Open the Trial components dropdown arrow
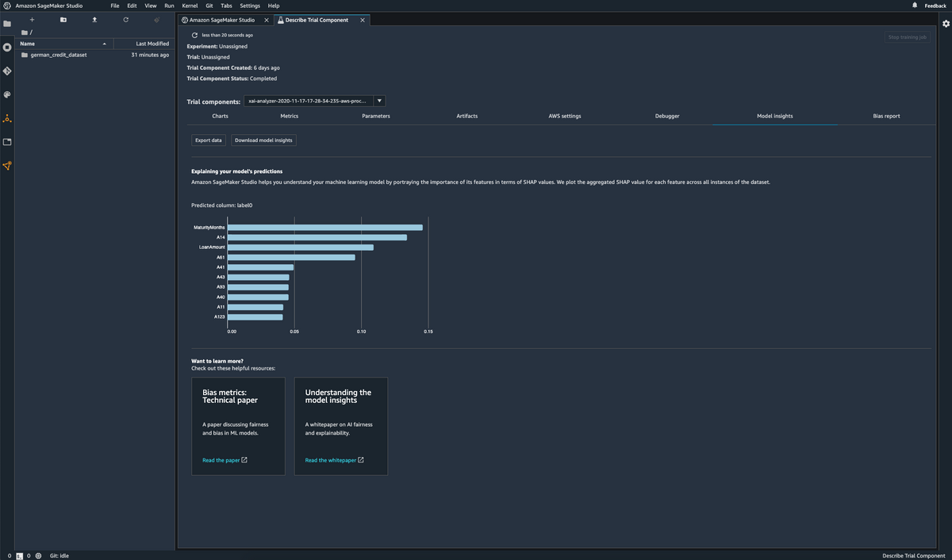Screen dimensions: 952x560 tap(379, 102)
